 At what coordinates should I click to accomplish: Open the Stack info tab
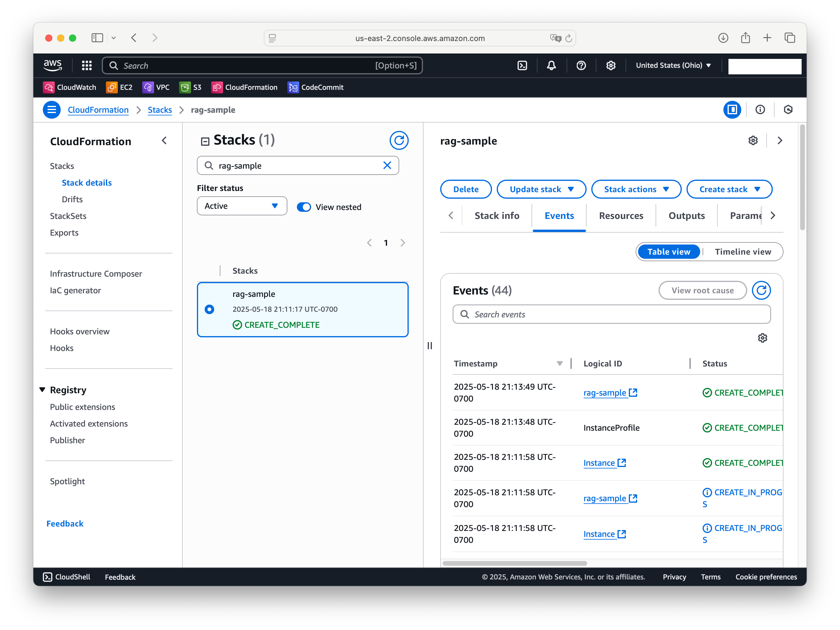(497, 215)
